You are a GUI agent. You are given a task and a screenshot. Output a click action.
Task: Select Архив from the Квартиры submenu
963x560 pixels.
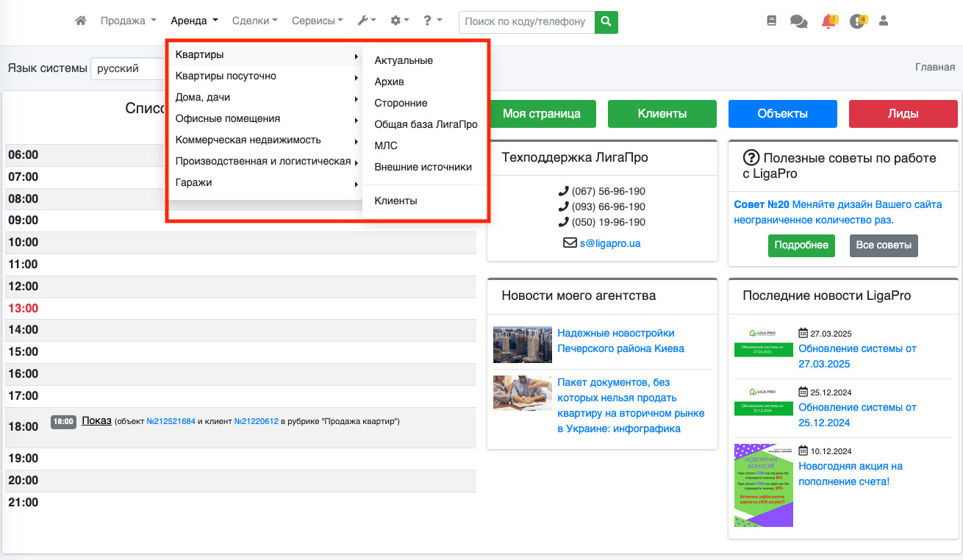click(389, 82)
